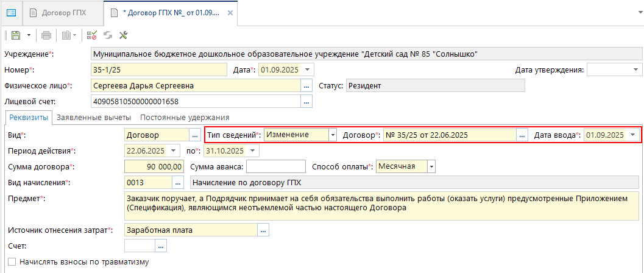Edit the Номер field 35-1/25

pyautogui.click(x=158, y=70)
